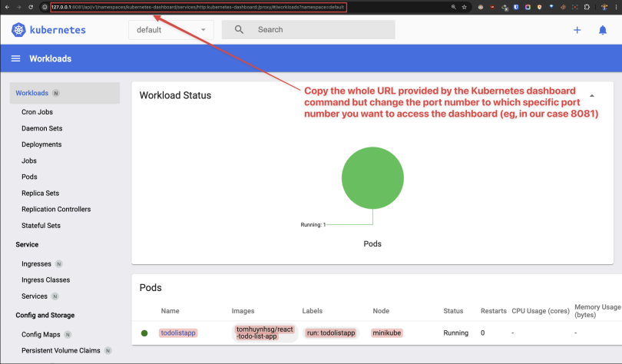
Task: Click the N badge next to Workloads
Action: 56,93
